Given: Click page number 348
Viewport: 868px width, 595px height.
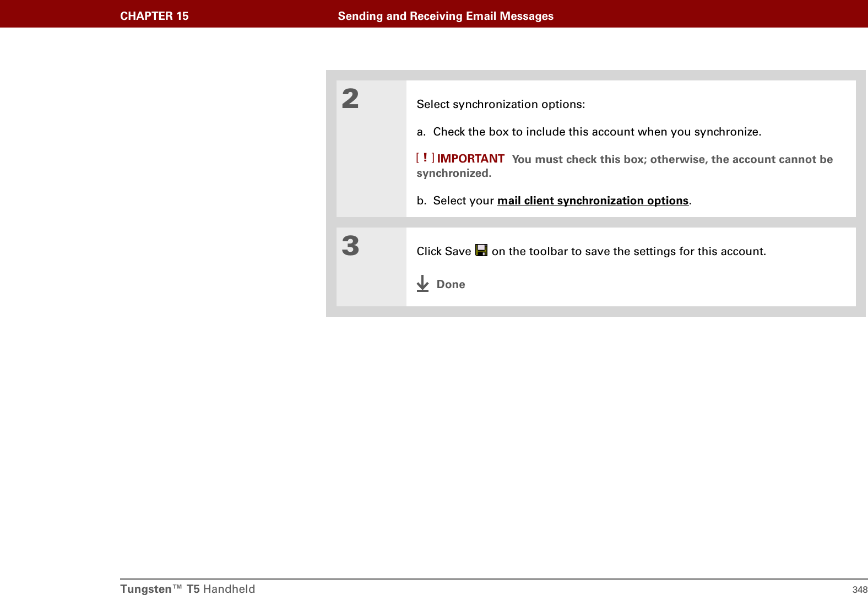Looking at the screenshot, I should pos(860,589).
